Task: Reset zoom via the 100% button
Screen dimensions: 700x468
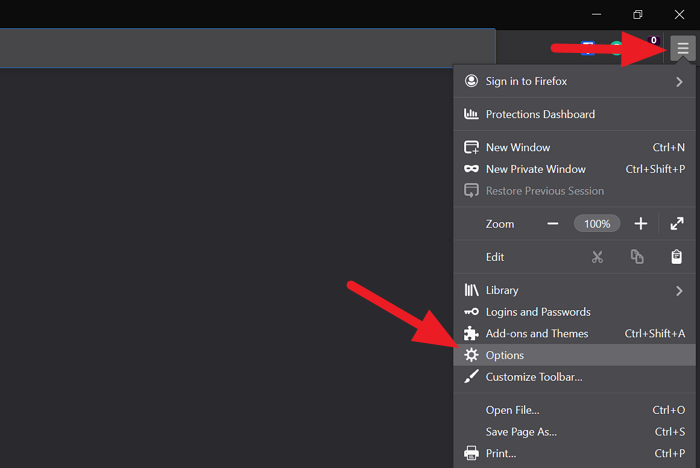Action: 597,224
